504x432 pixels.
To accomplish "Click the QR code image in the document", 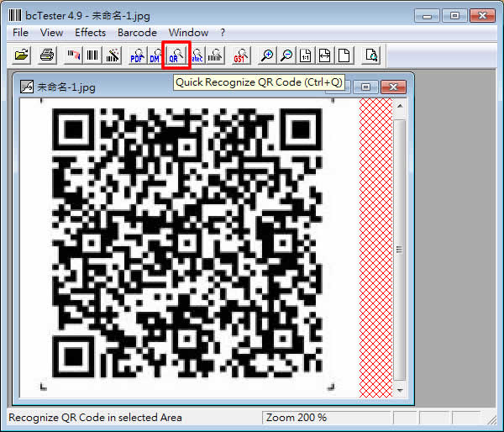I will 187,243.
